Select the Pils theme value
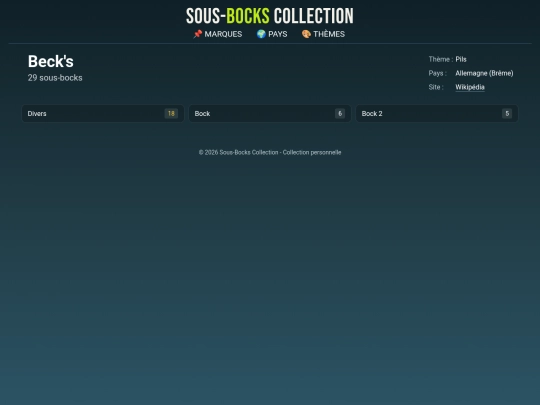Image resolution: width=540 pixels, height=405 pixels. click(461, 59)
